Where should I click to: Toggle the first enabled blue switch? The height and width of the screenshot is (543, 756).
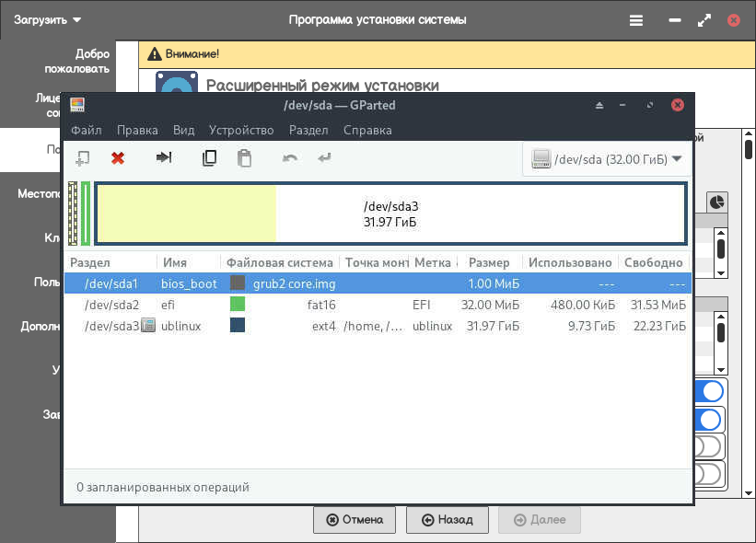(709, 392)
